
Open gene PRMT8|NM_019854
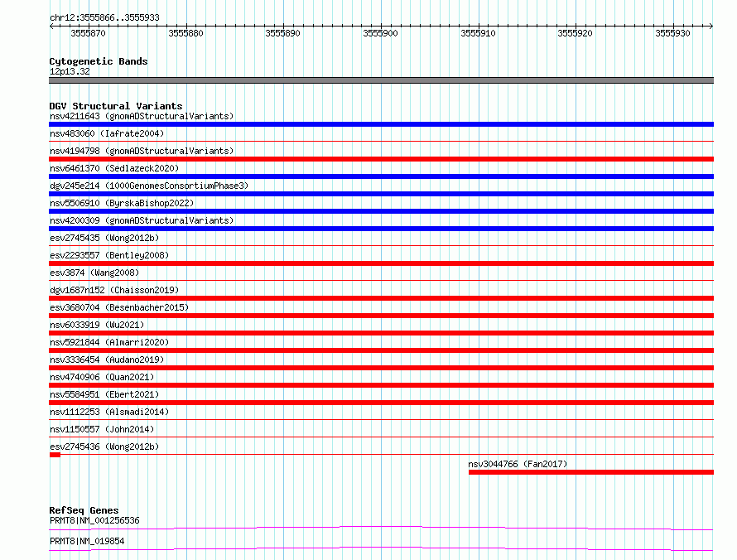(87, 541)
